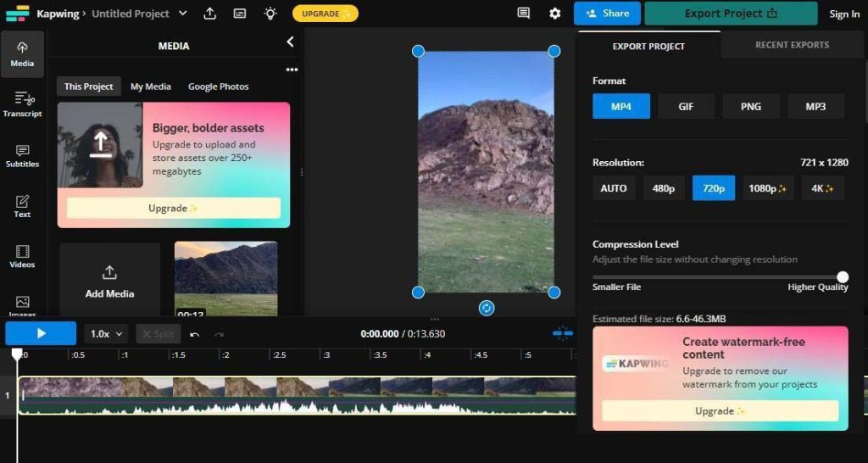Click the 0:00.000 current time display
Screen dimensions: 868x463
pos(380,334)
